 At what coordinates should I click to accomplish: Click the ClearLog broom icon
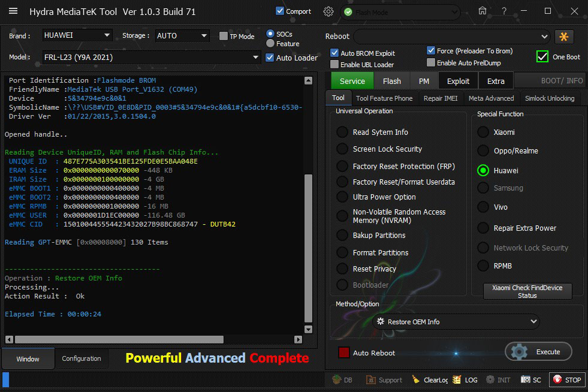click(x=416, y=380)
